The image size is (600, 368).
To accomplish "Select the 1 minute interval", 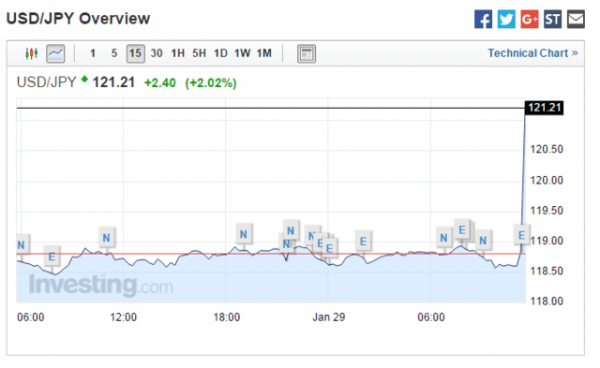I will coord(93,53).
